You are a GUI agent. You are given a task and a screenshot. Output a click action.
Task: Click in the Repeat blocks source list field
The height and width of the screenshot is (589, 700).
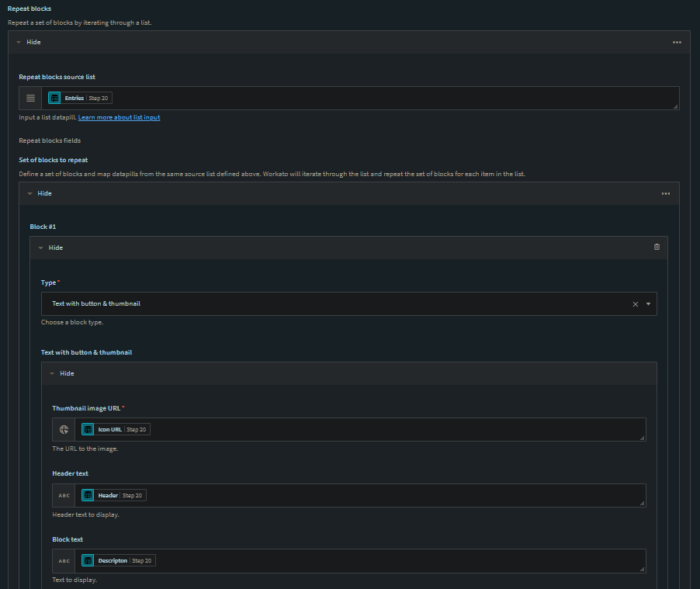coord(388,99)
